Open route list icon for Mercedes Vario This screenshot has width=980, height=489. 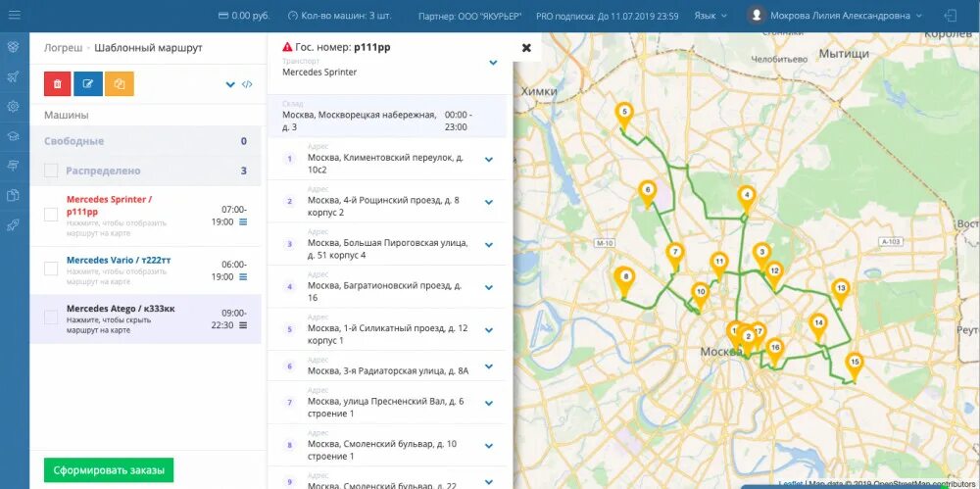coord(243,276)
